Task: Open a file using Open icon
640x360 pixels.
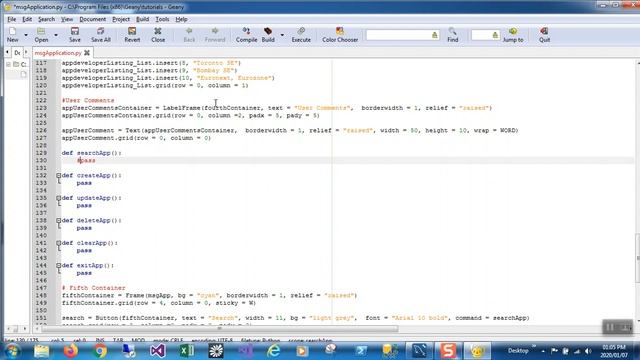Action: point(41,35)
